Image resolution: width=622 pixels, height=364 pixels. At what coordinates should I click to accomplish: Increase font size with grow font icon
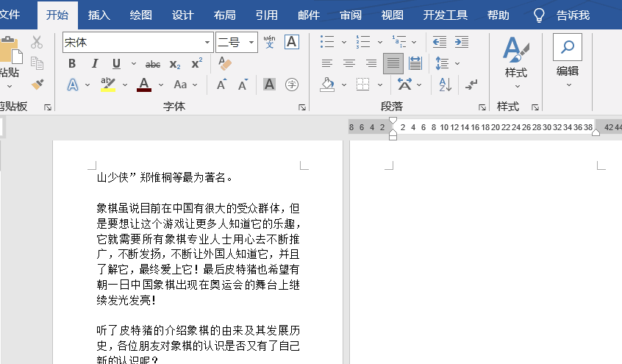coord(221,85)
